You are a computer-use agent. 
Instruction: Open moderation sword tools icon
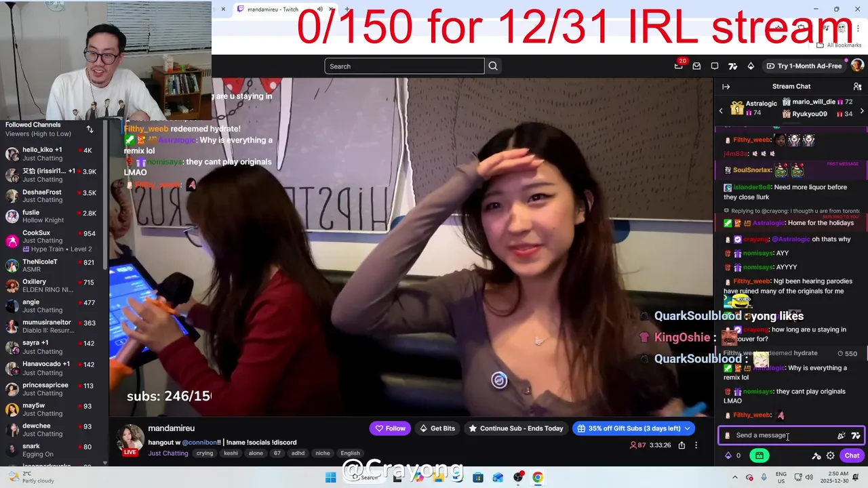click(816, 455)
